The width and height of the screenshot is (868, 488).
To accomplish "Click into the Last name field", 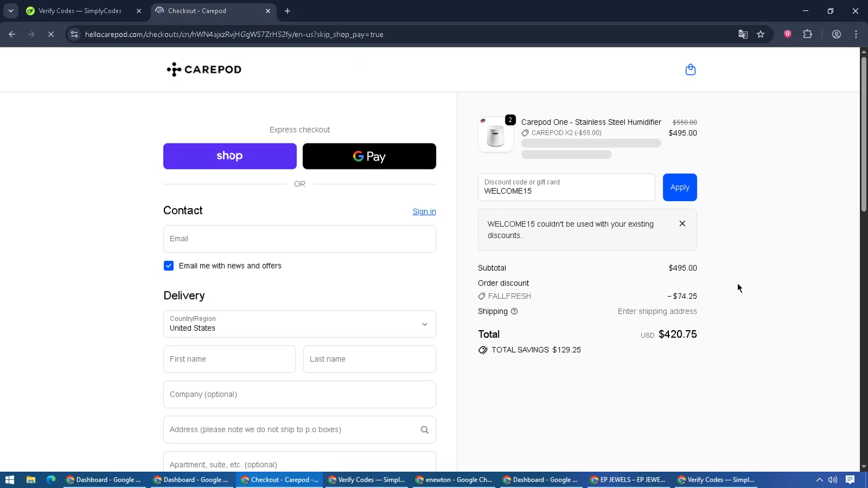I will click(x=370, y=359).
